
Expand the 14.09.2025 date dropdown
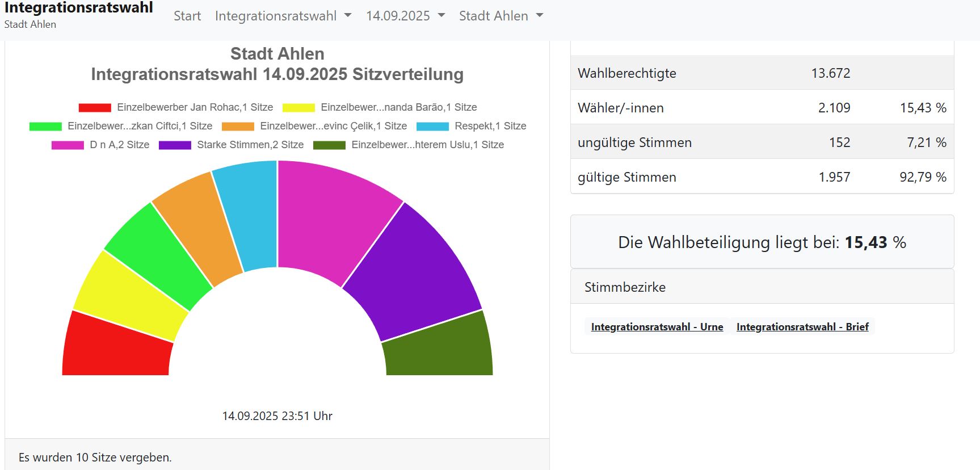[x=405, y=16]
